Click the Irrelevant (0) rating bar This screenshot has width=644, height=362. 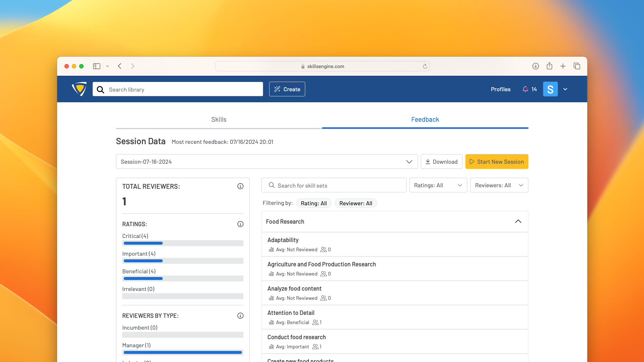pos(183,296)
